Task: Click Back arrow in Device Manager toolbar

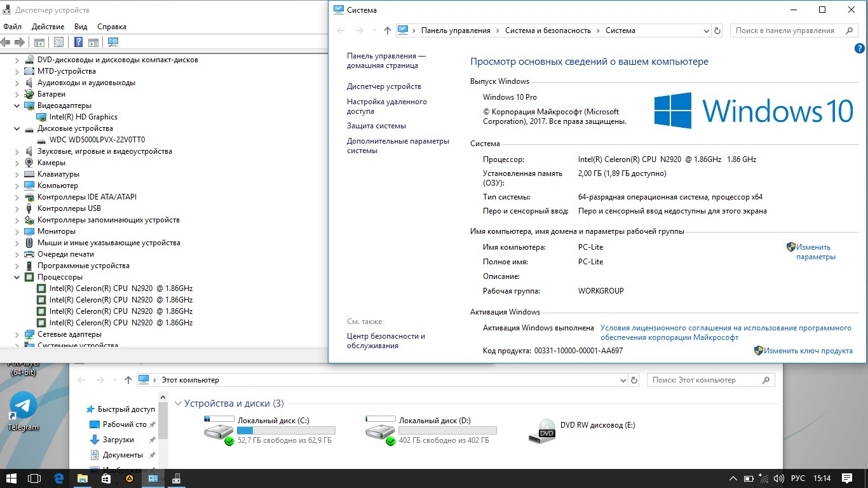Action: (x=5, y=42)
